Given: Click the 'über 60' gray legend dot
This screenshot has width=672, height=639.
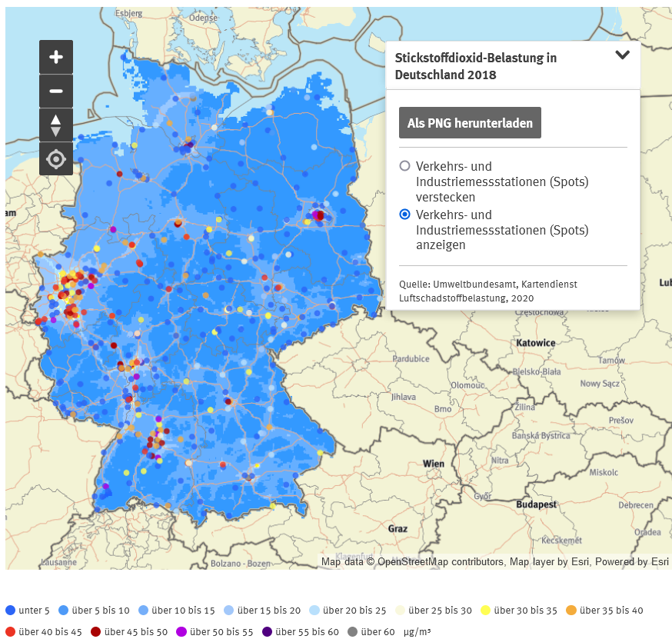Looking at the screenshot, I should [x=353, y=632].
